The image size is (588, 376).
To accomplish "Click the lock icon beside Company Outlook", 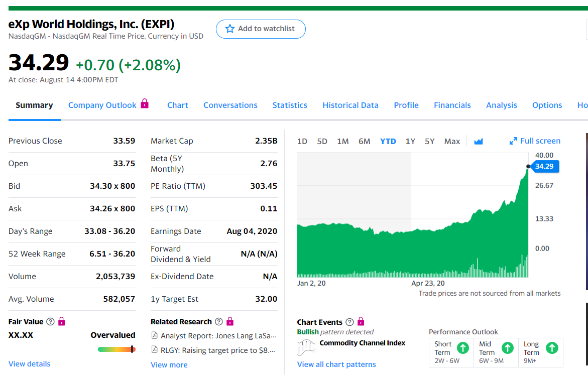I will 145,103.
